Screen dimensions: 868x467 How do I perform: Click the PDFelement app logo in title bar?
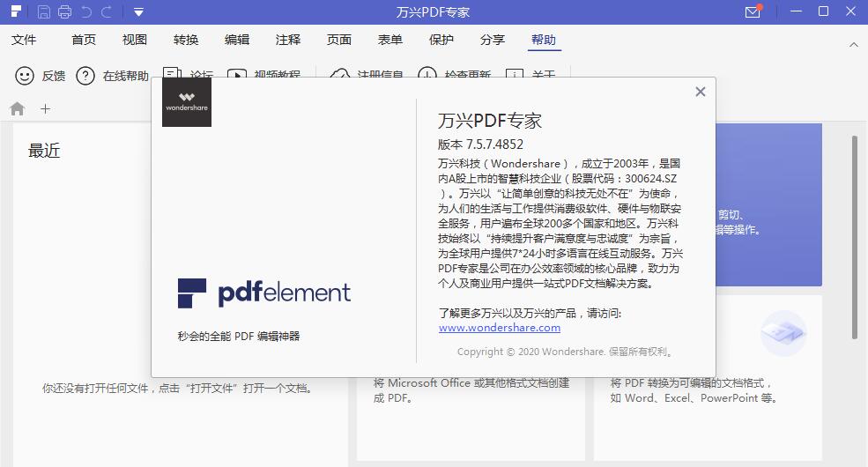(16, 11)
